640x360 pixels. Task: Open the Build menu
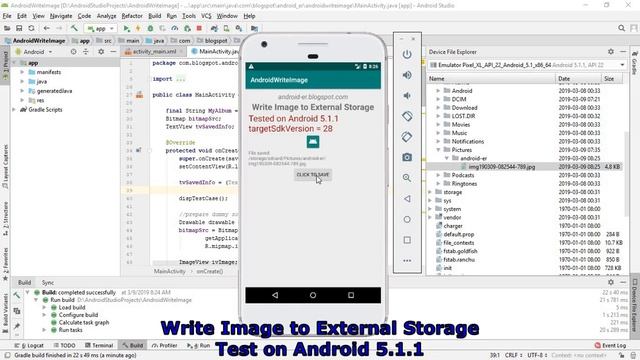(154, 16)
